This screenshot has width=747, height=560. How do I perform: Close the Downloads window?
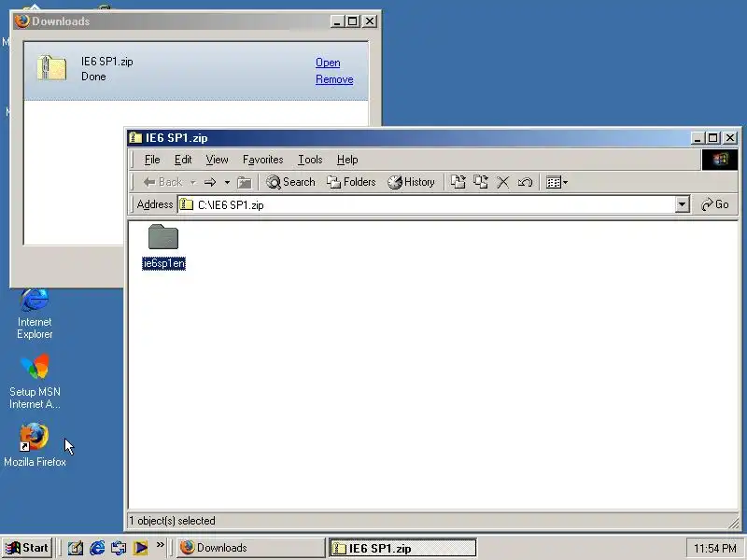click(x=370, y=21)
